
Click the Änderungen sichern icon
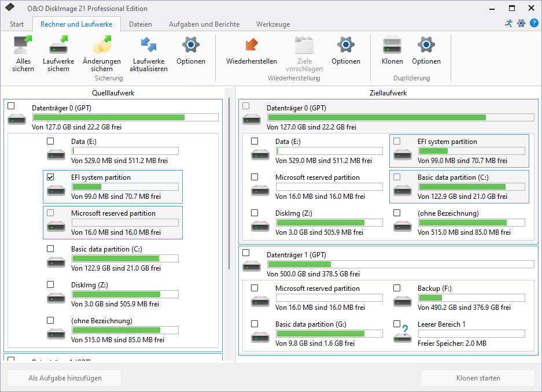tap(102, 45)
